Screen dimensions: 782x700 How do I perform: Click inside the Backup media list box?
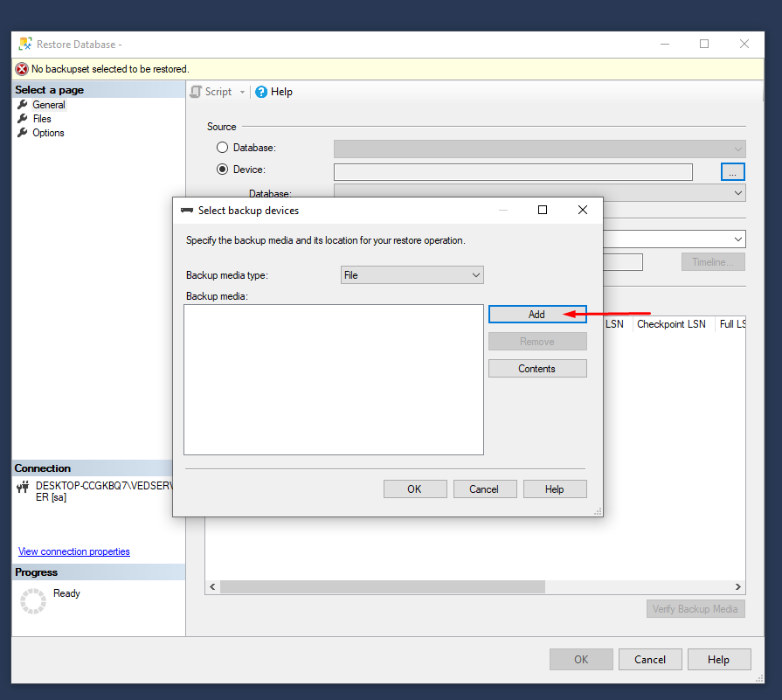pyautogui.click(x=333, y=379)
